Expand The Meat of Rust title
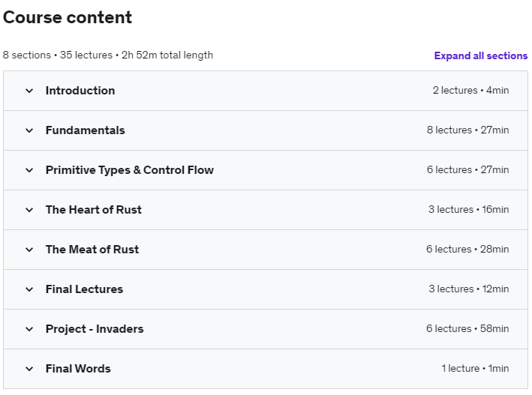Image resolution: width=532 pixels, height=395 pixels. tap(92, 250)
